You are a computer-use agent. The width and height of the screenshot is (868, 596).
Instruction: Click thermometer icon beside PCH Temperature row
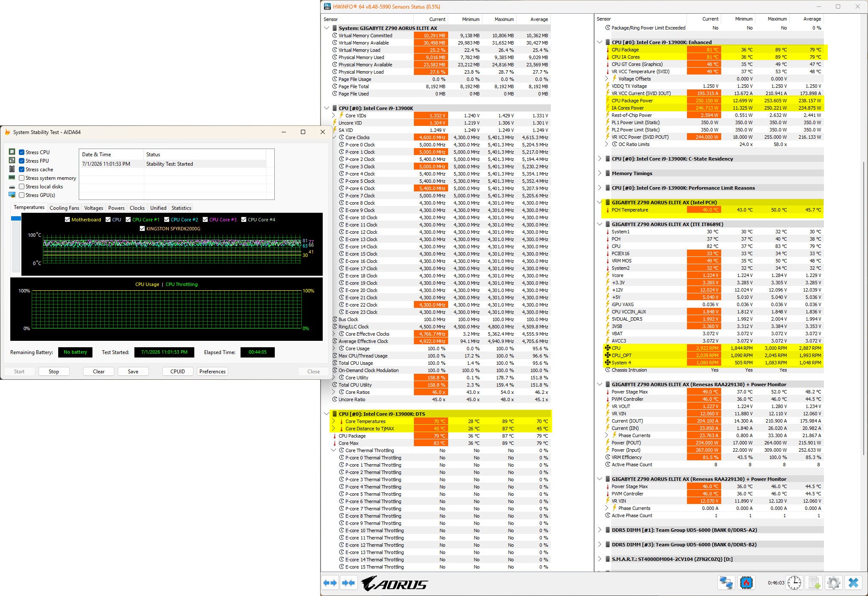pos(607,210)
